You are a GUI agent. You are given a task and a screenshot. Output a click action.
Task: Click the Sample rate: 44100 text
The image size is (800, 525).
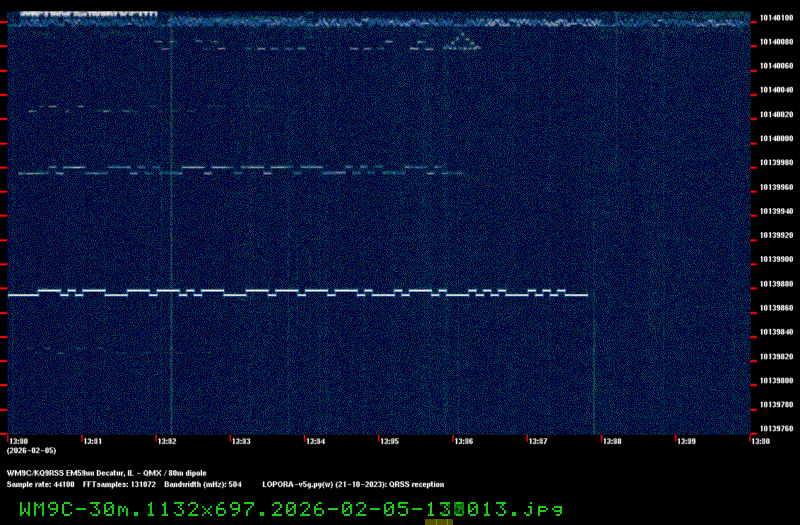40,484
